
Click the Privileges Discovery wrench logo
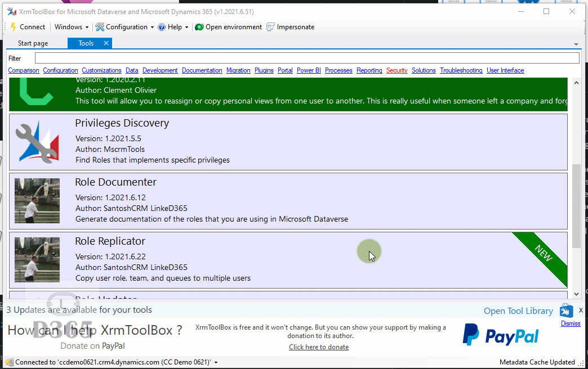click(x=38, y=142)
